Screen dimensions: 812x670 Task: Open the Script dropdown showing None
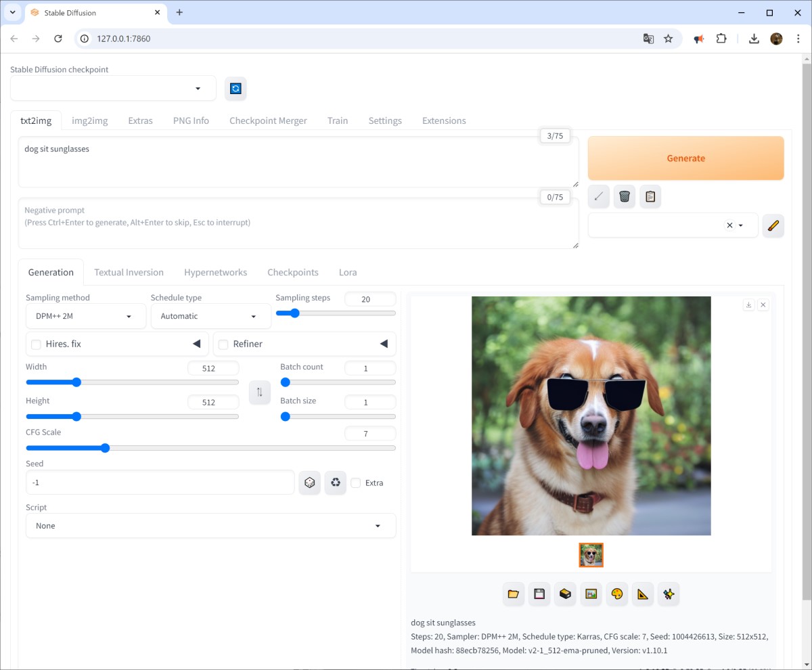click(x=210, y=526)
